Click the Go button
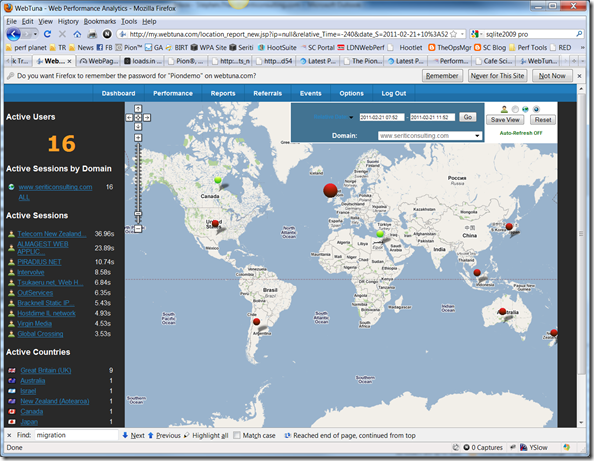Viewport: 594px width, 461px height. pos(468,117)
